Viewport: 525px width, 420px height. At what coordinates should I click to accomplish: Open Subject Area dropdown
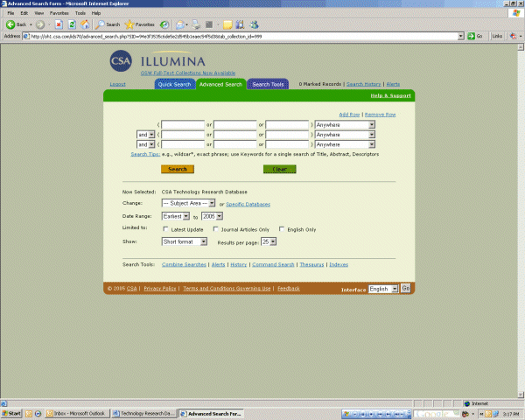click(188, 203)
